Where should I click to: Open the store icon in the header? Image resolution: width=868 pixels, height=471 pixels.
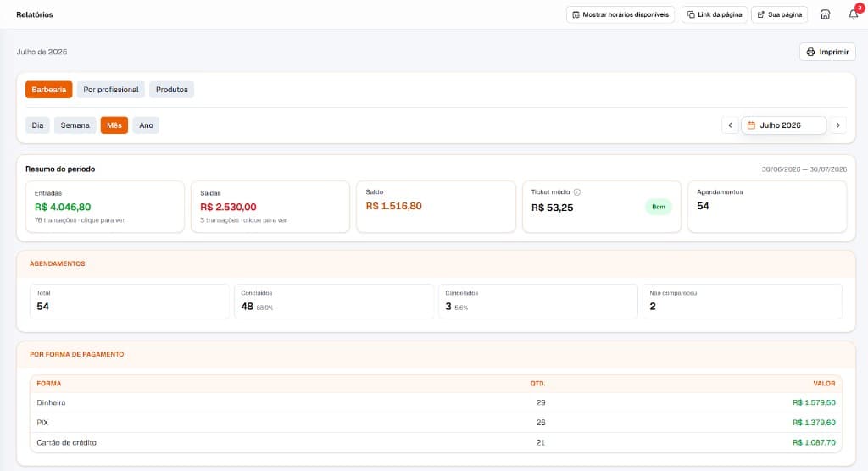pyautogui.click(x=825, y=15)
